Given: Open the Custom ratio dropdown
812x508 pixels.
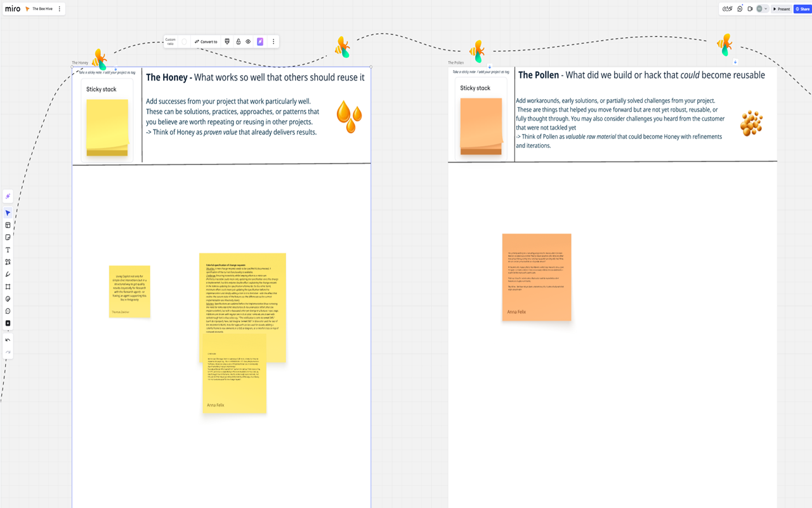Looking at the screenshot, I should pos(170,42).
